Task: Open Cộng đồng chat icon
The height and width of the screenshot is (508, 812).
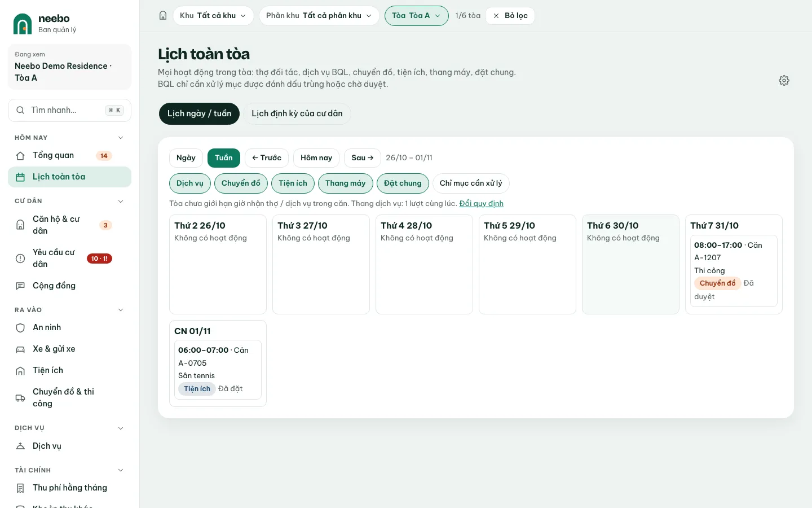Action: pos(20,286)
